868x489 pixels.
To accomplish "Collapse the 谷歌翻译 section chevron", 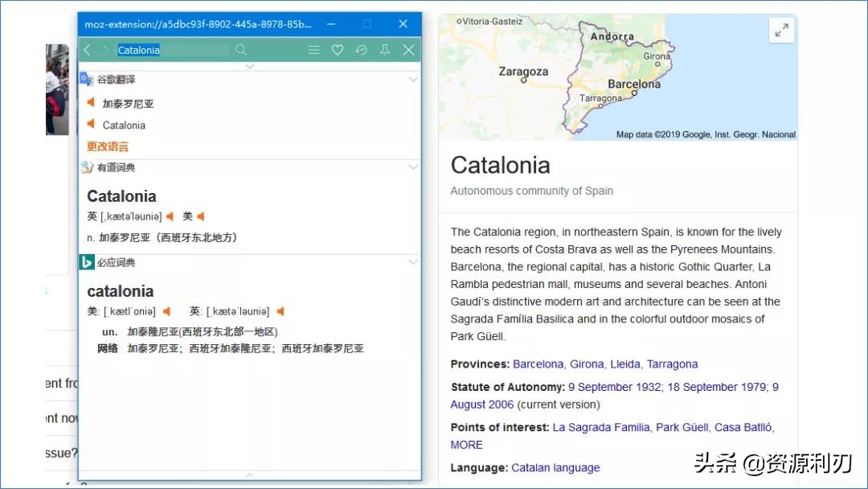I will point(413,79).
